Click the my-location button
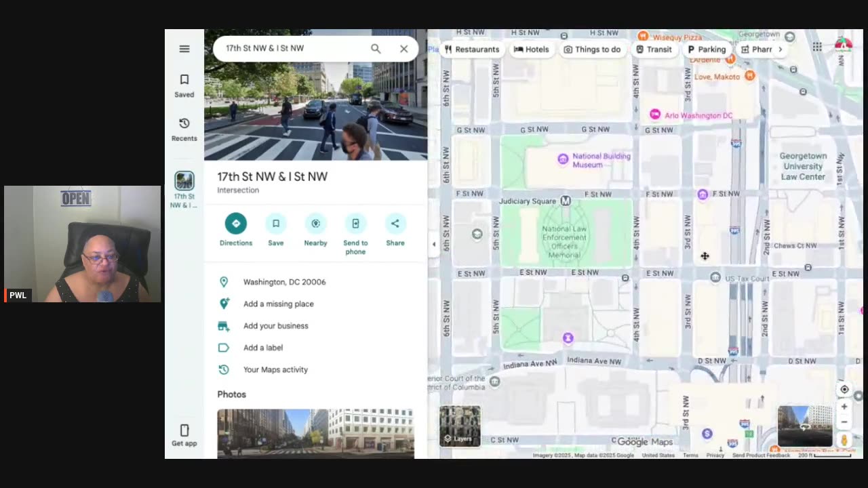This screenshot has width=868, height=488. coord(844,389)
